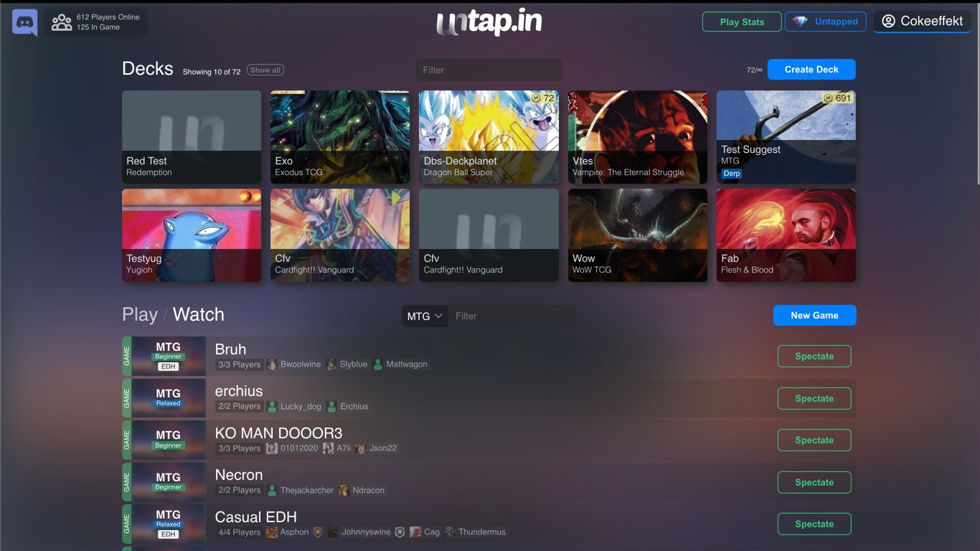Click the Derp tag on Test Suggest
This screenshot has height=551, width=980.
coord(732,174)
